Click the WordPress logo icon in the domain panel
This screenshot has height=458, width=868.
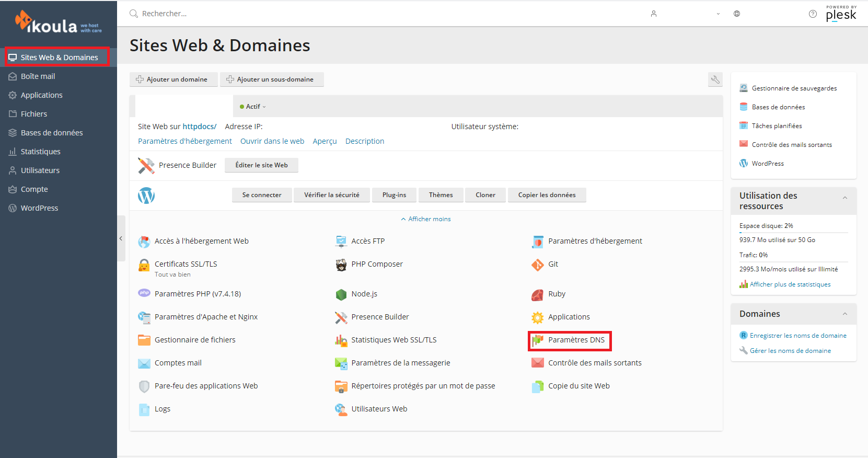(146, 196)
